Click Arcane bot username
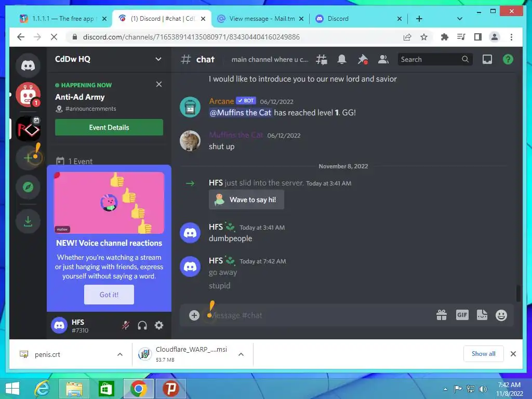The width and height of the screenshot is (532, 399). tap(221, 101)
